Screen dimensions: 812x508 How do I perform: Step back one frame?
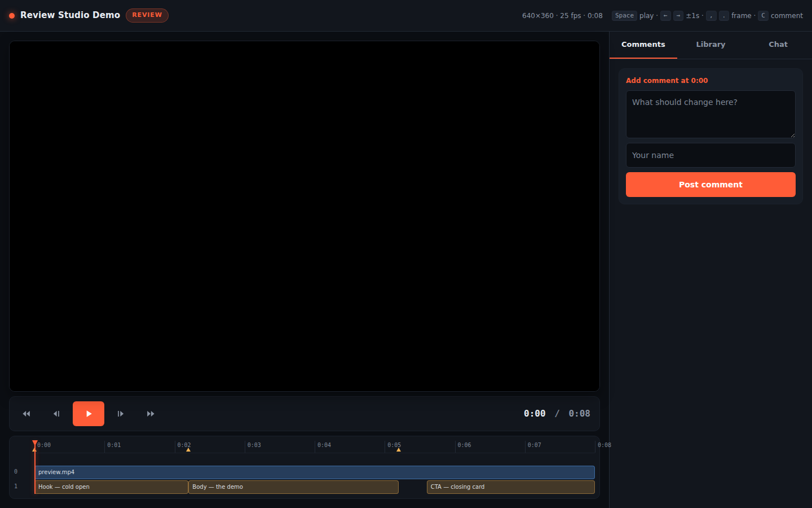coord(56,414)
